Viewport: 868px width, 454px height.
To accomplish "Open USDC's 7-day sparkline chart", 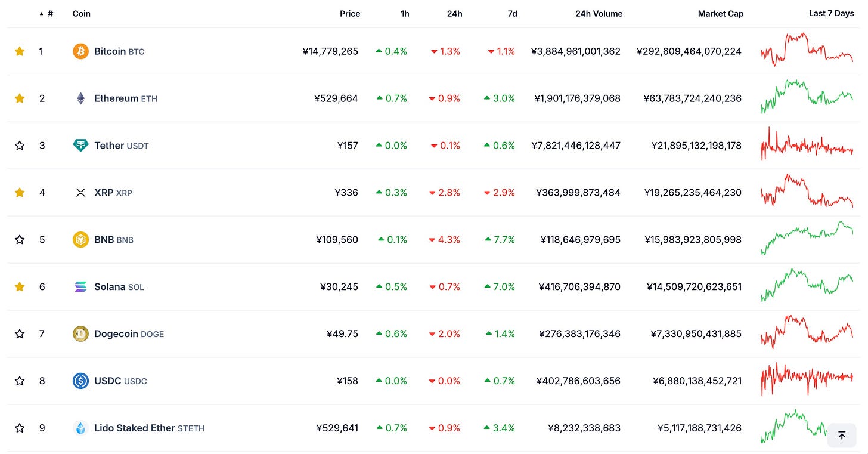I will 807,379.
